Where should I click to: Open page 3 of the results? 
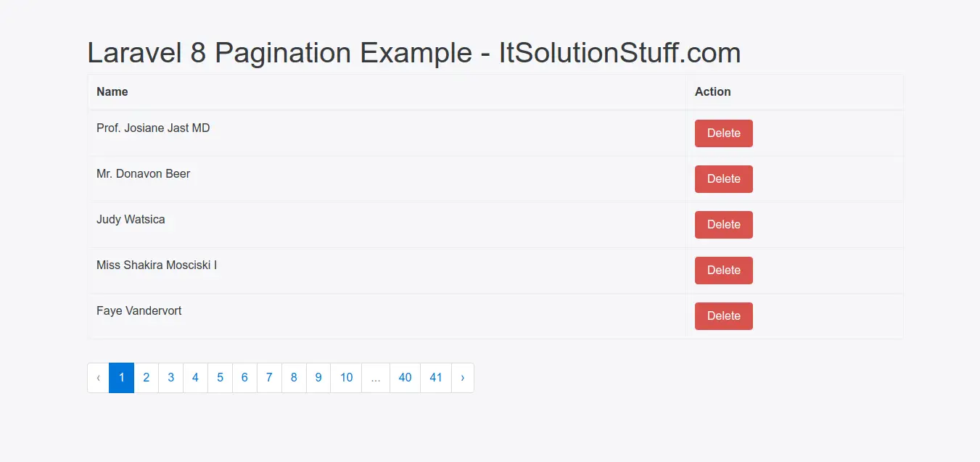point(170,377)
